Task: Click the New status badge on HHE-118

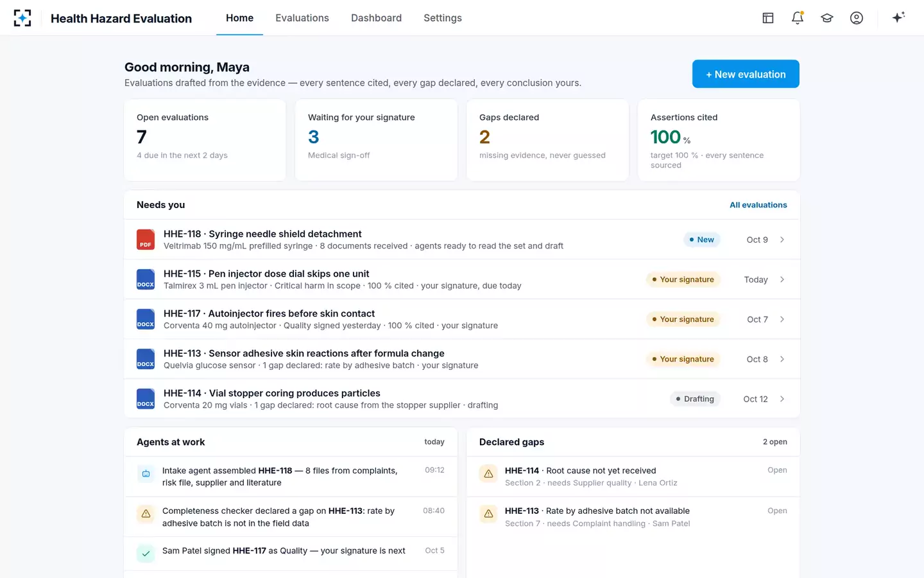Action: 701,240
